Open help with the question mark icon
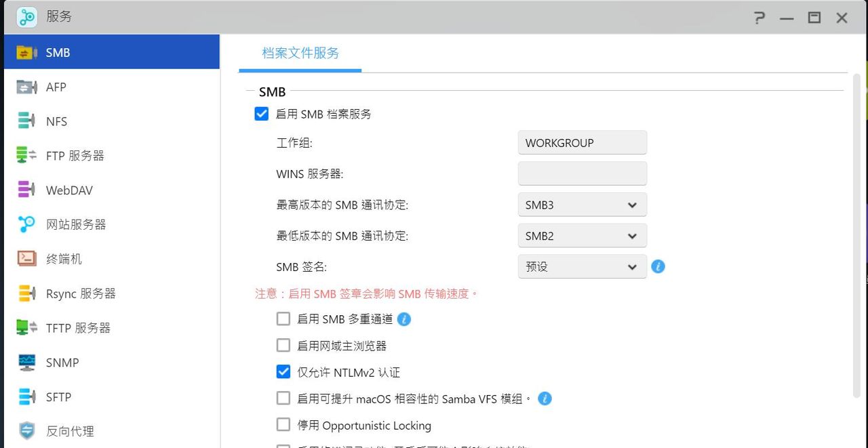Screen dimensions: 868x448 760,18
